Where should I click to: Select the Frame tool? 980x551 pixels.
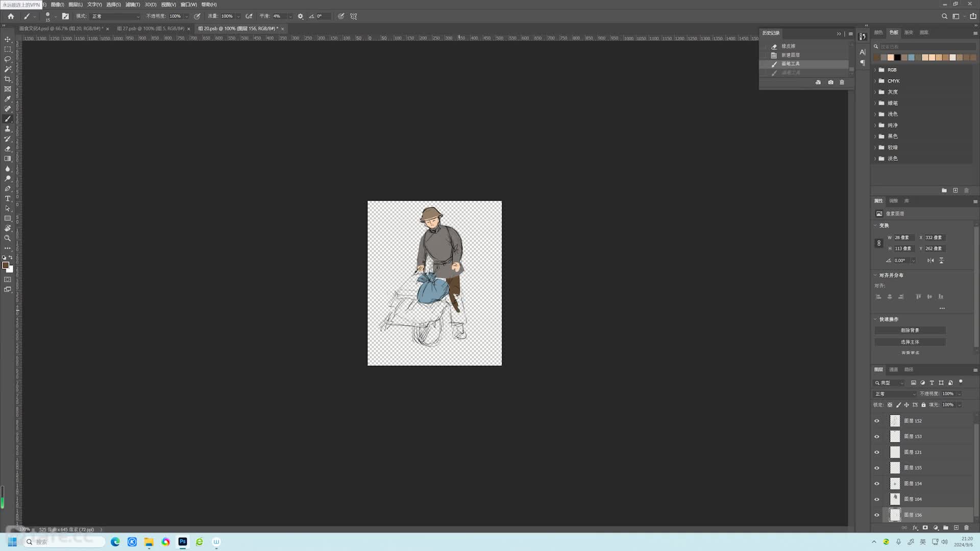click(x=8, y=89)
